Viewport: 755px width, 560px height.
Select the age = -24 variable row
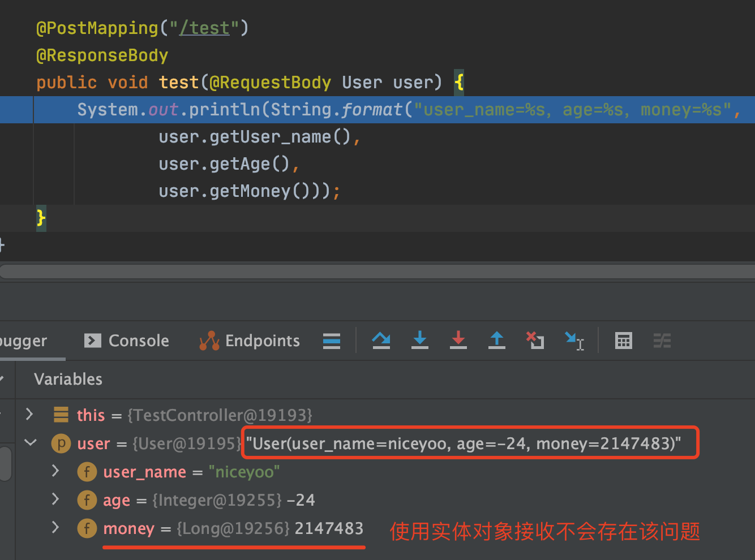pyautogui.click(x=385, y=500)
